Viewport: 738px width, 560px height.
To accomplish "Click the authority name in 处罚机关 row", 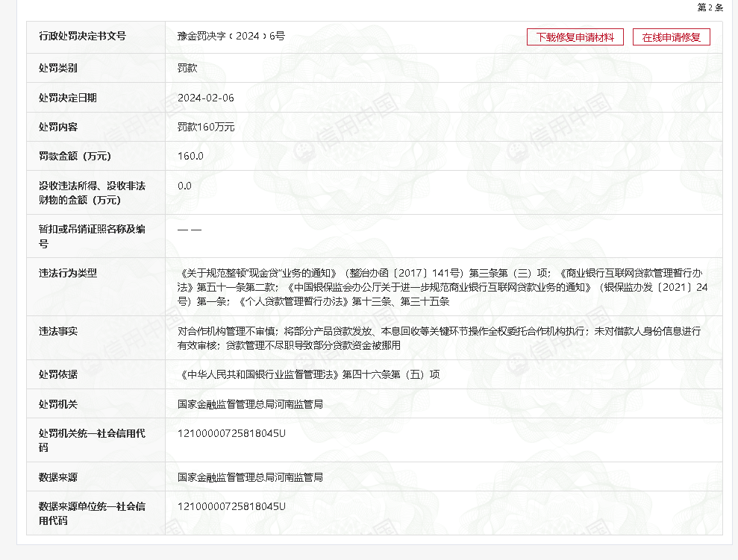I will [250, 404].
